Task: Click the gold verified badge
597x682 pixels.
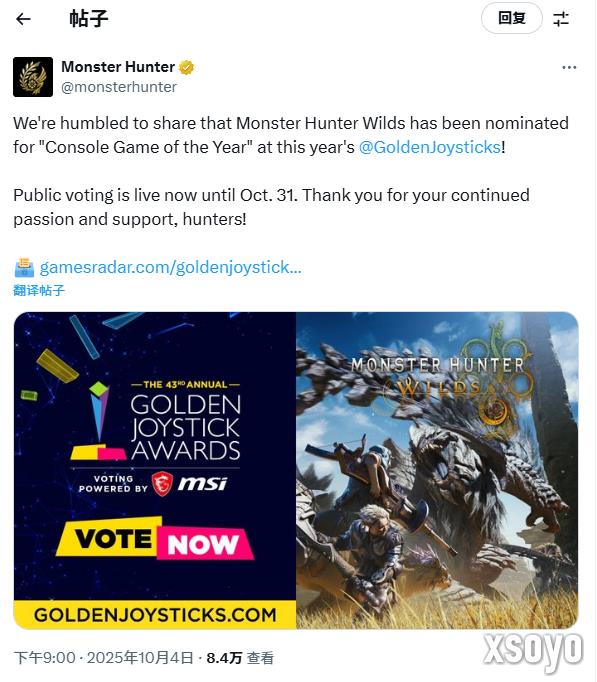Action: [x=187, y=67]
